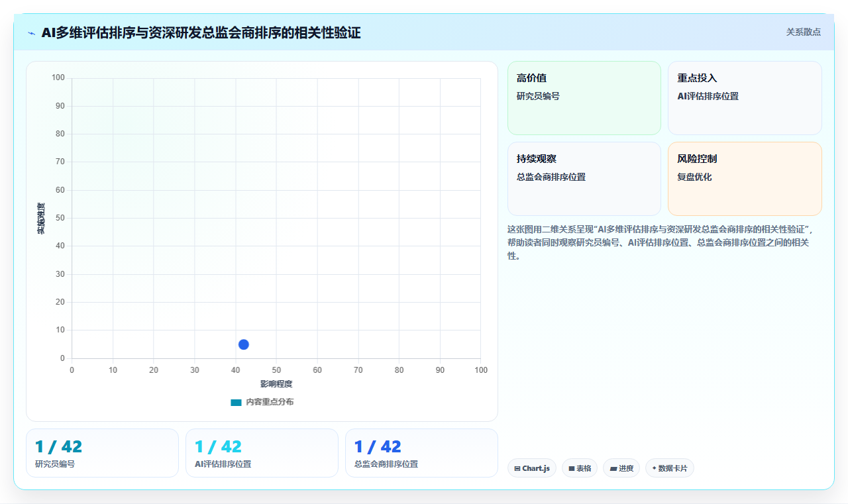The image size is (848, 504).
Task: Click the lightning icon beside the title
Action: tap(32, 33)
